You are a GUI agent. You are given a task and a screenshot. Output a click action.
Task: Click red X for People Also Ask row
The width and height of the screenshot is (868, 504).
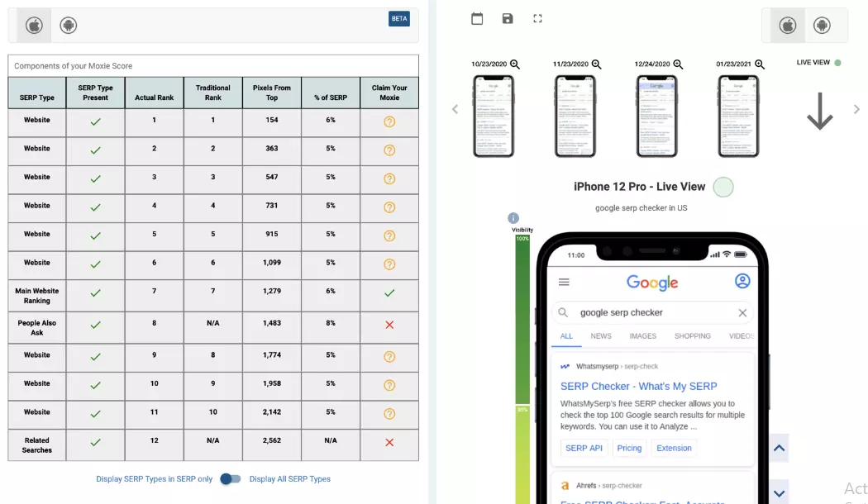tap(389, 325)
